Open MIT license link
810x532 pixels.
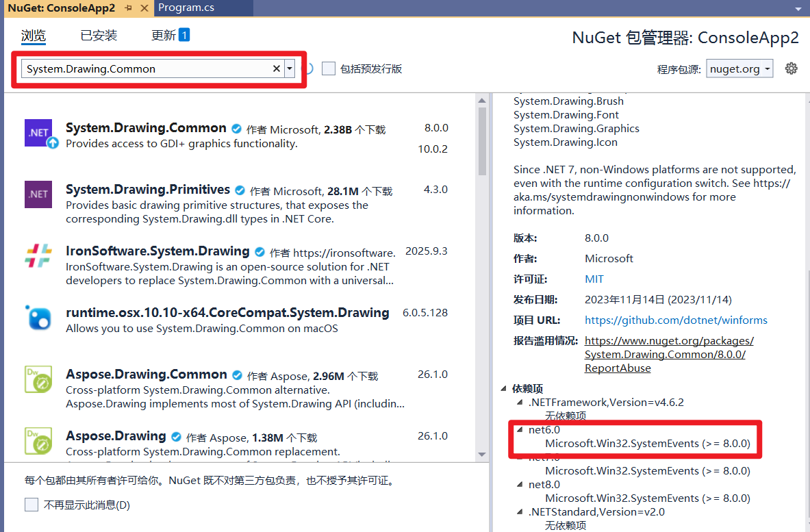(594, 279)
